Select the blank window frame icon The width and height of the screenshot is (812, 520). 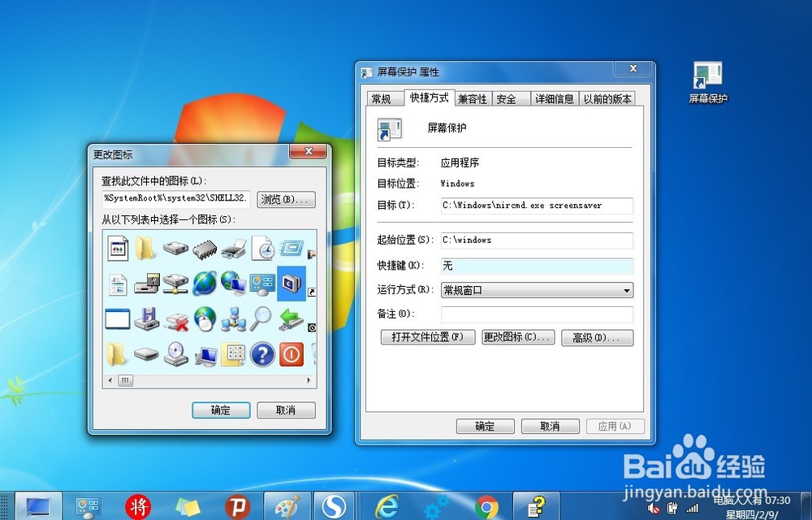(118, 318)
